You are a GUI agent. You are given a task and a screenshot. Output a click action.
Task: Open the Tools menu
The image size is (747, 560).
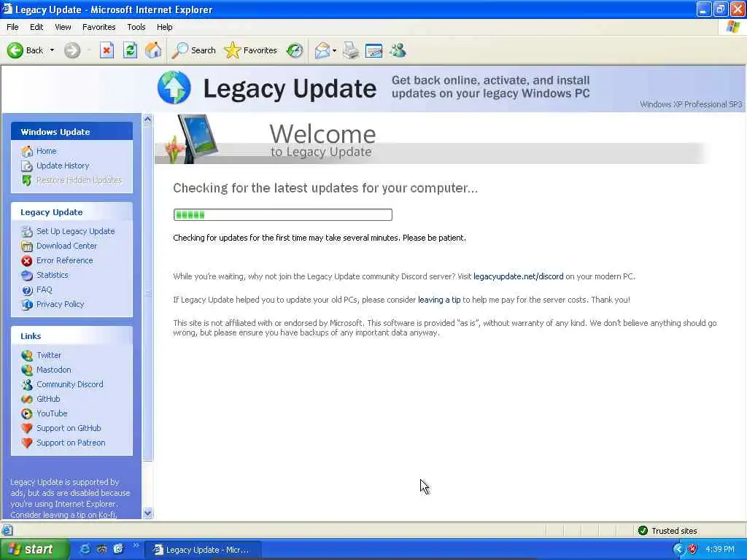coord(136,27)
